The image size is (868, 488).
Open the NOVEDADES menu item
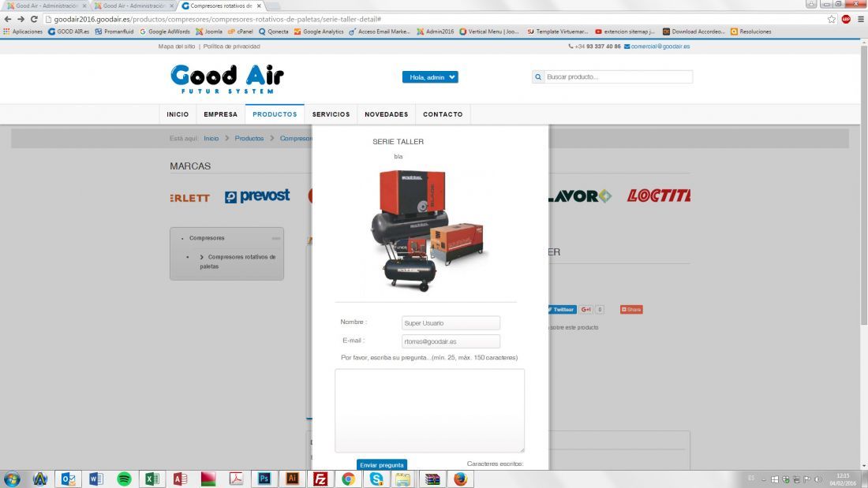[387, 114]
